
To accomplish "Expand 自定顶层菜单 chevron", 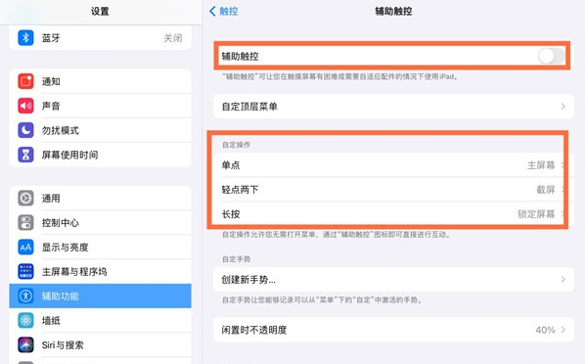I will coord(563,107).
